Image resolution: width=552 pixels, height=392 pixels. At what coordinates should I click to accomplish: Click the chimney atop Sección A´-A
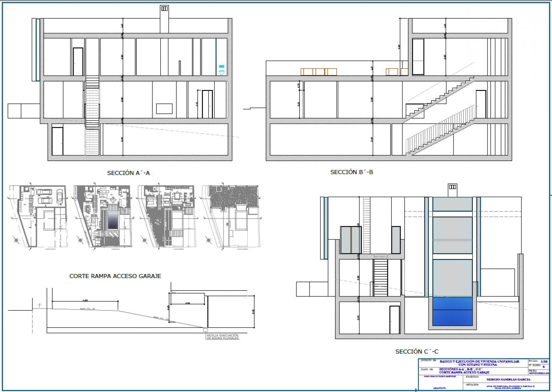coord(164,19)
